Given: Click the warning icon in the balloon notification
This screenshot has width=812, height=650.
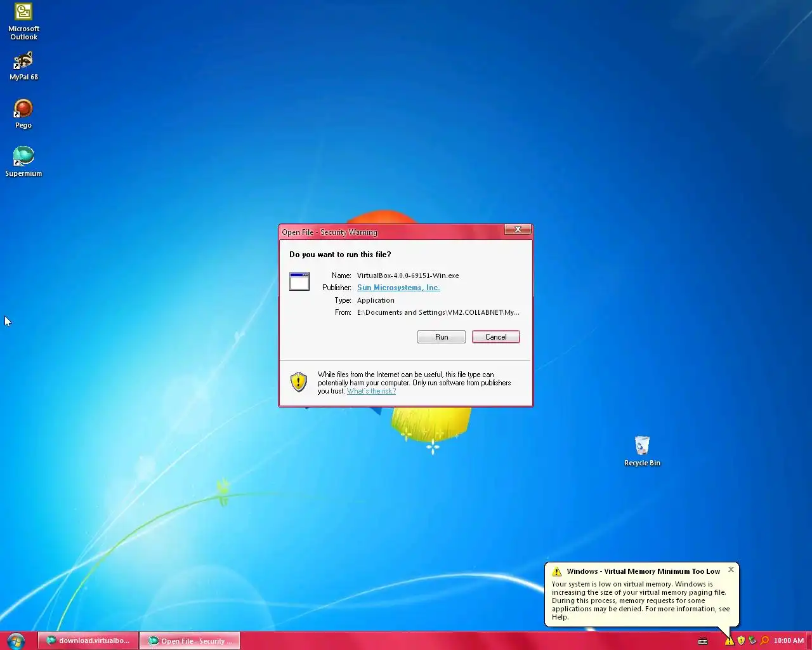Looking at the screenshot, I should (556, 571).
